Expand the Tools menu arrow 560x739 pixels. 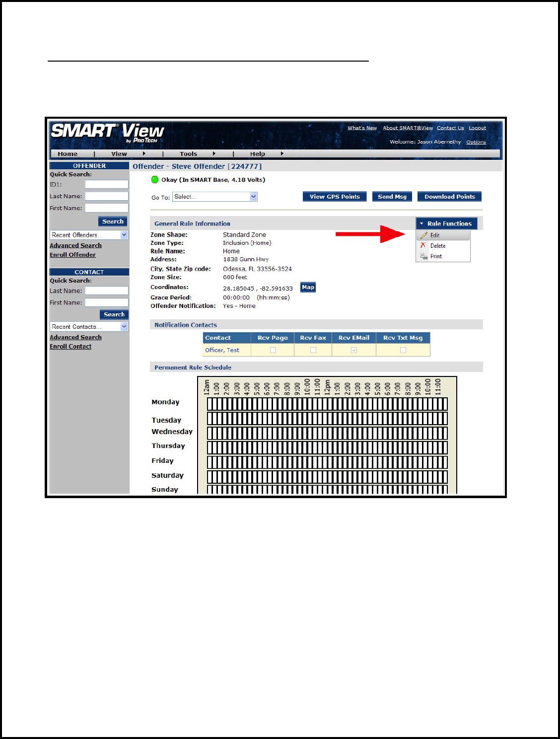tap(214, 154)
